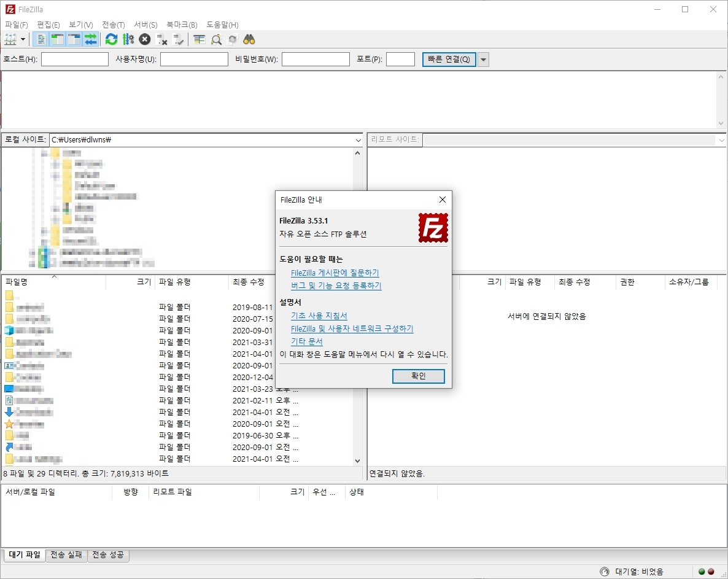
Task: Toggle transfer queue display icon
Action: pyautogui.click(x=90, y=39)
